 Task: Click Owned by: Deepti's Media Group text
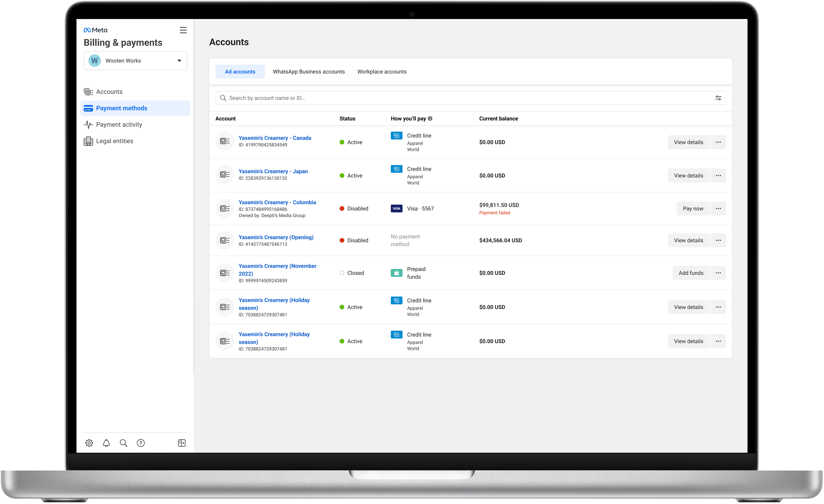272,215
